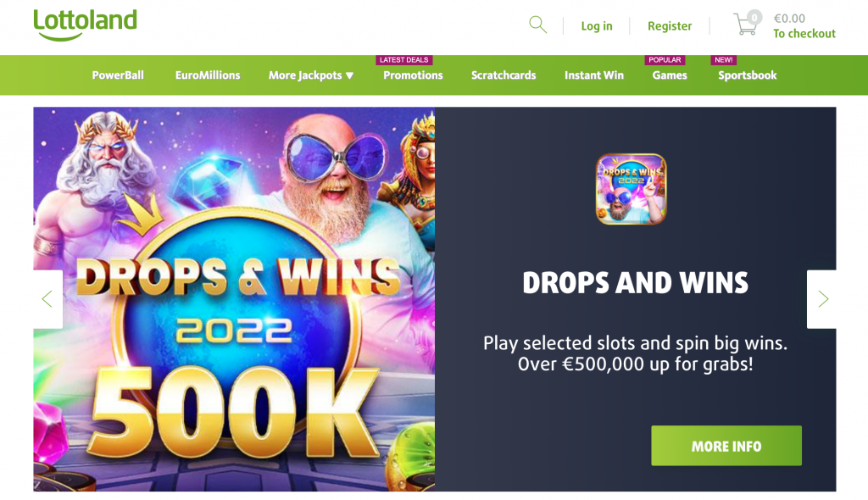Click the cart item count badge
868x500 pixels.
pyautogui.click(x=754, y=18)
